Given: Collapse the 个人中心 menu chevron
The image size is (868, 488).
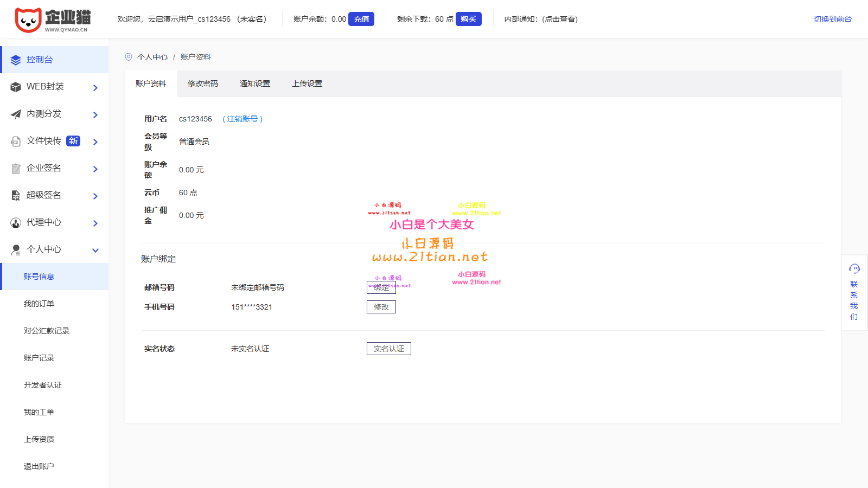Looking at the screenshot, I should 95,251.
